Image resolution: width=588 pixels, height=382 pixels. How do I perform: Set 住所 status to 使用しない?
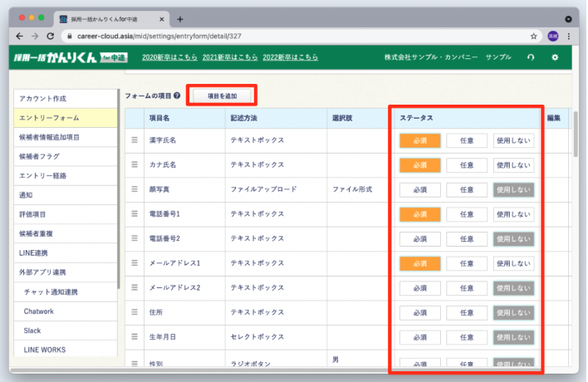point(513,312)
